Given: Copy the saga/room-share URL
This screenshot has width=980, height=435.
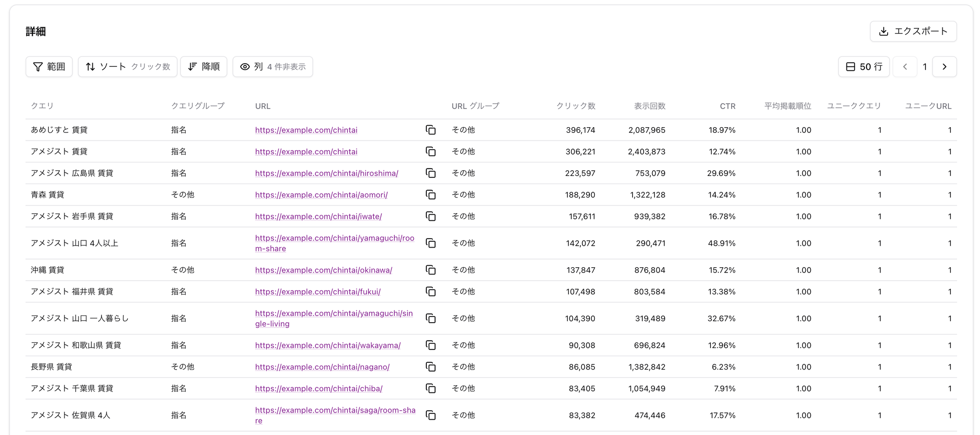Looking at the screenshot, I should point(431,415).
